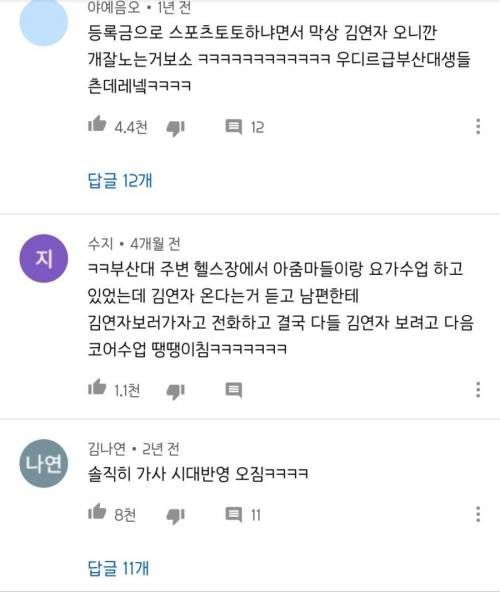
Task: Open the reply icon showing 11 replies
Action: 234,514
